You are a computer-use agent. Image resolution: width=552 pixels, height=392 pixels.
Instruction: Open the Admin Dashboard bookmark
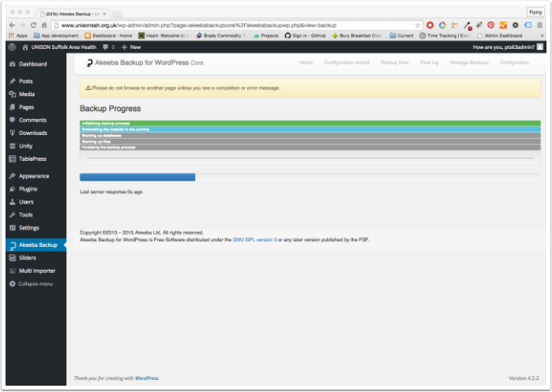pyautogui.click(x=500, y=35)
